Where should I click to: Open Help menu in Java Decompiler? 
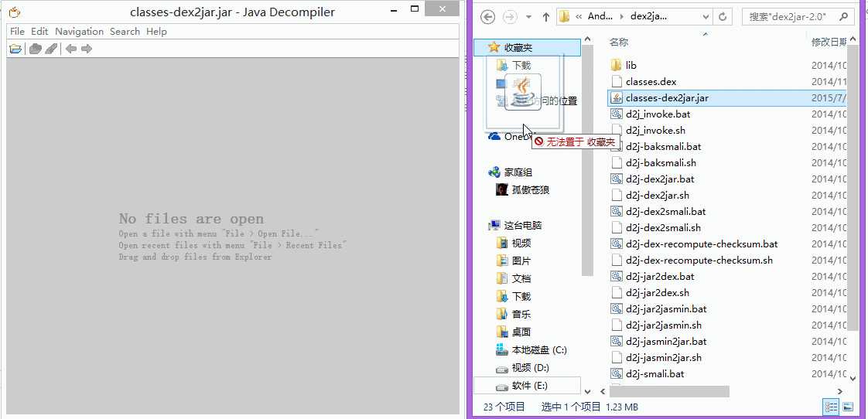pyautogui.click(x=157, y=32)
